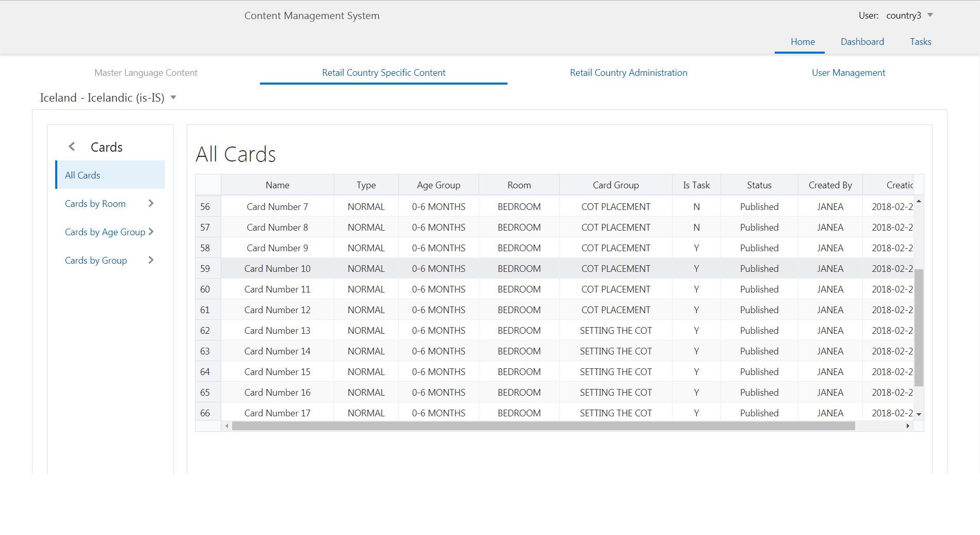Select the Card Number 13 row
The height and width of the screenshot is (535, 980).
pyautogui.click(x=277, y=331)
